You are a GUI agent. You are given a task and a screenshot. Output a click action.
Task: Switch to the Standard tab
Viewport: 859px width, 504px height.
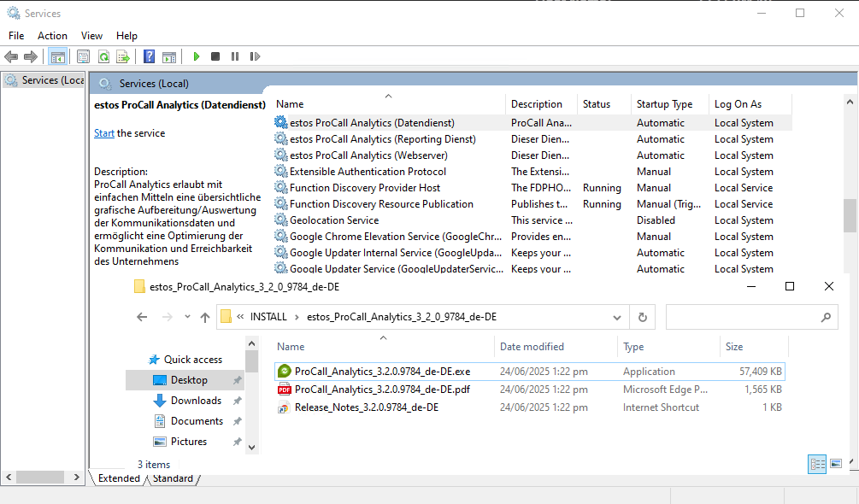click(173, 478)
